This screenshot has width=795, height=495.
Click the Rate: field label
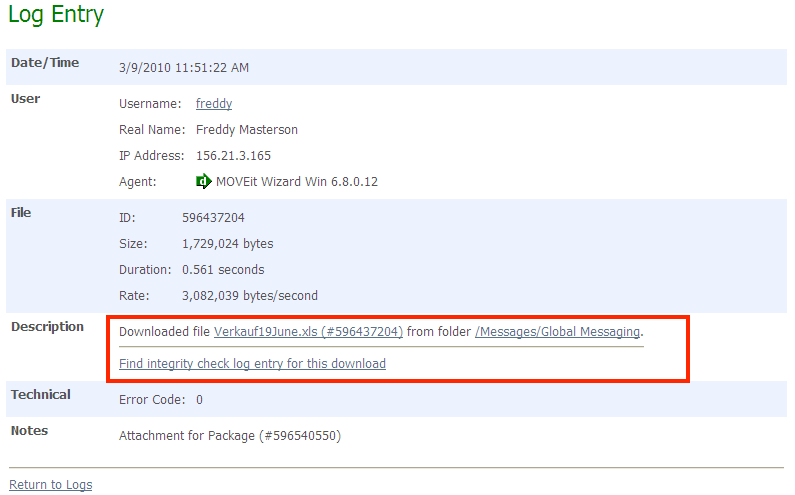coord(134,296)
